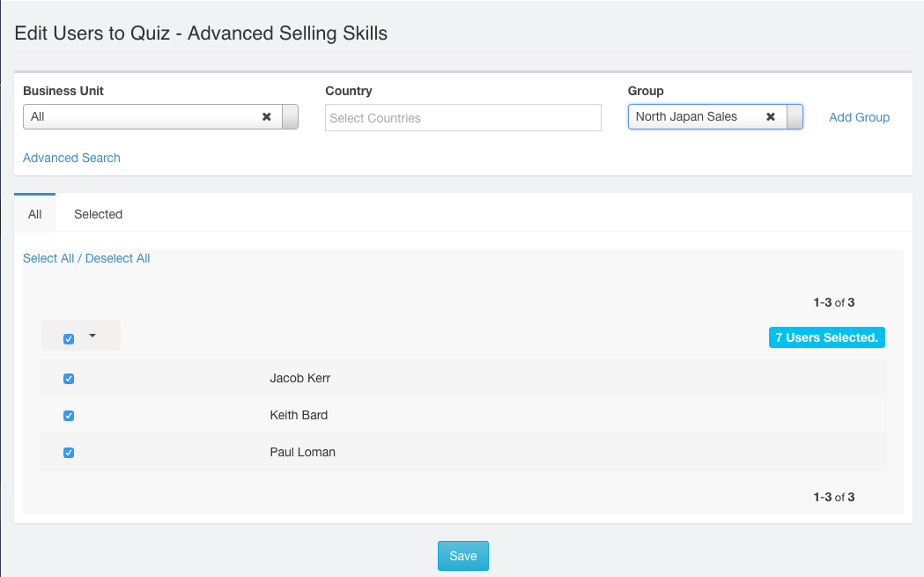The image size is (924, 577).
Task: Clear the Business Unit selection X
Action: pyautogui.click(x=267, y=116)
